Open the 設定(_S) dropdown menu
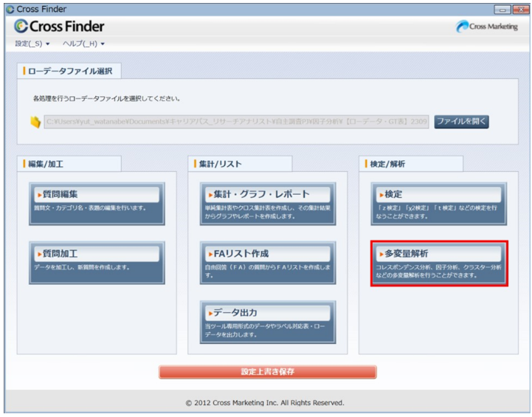 pos(32,44)
